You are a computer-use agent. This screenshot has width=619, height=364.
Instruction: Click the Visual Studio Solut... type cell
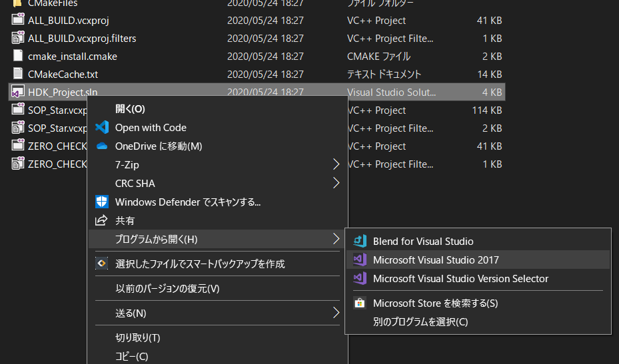point(391,92)
